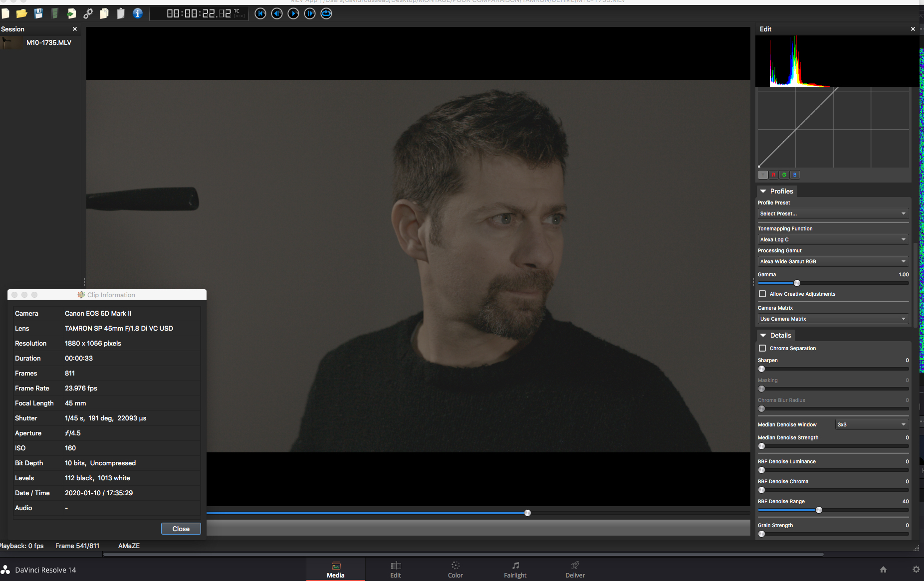Select the red R curve channel
The image size is (924, 581).
773,175
